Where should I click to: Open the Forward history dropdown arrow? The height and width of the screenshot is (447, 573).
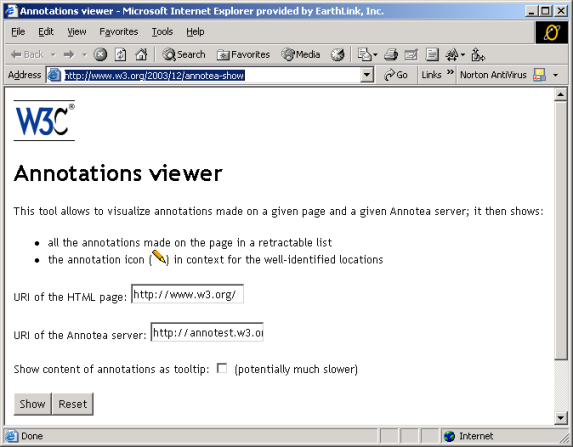84,55
